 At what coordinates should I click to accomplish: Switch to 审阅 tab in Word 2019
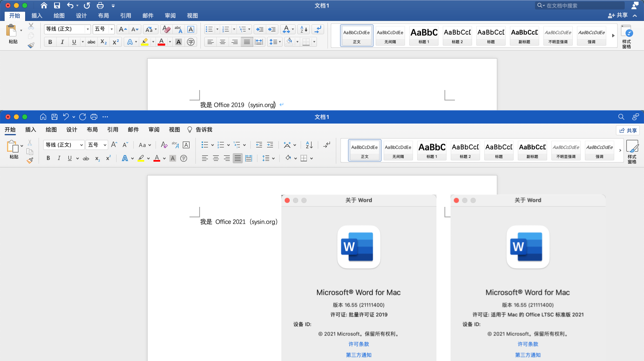[x=170, y=15]
